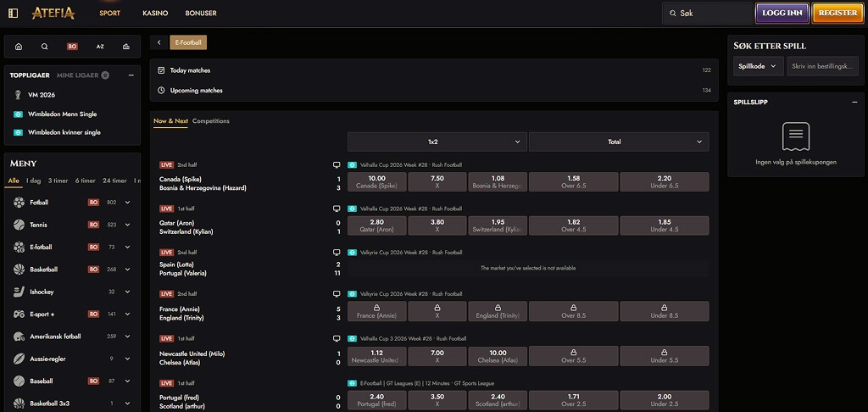Expand the Basketball category chevron
868x412 pixels.
[127, 269]
